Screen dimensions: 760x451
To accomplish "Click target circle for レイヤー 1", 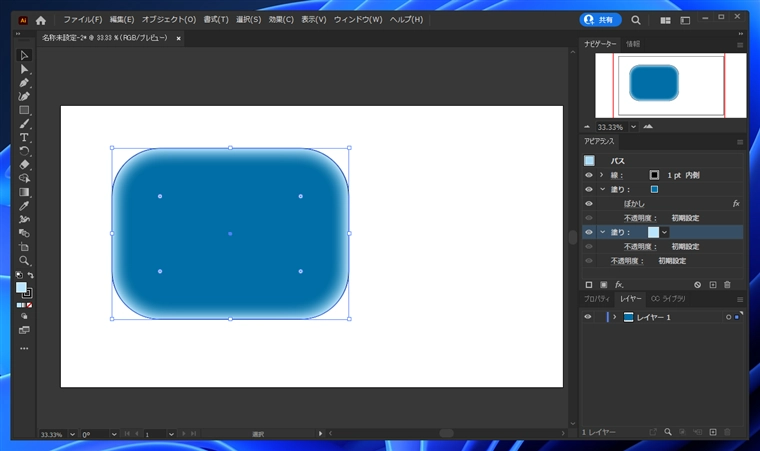I will 728,317.
